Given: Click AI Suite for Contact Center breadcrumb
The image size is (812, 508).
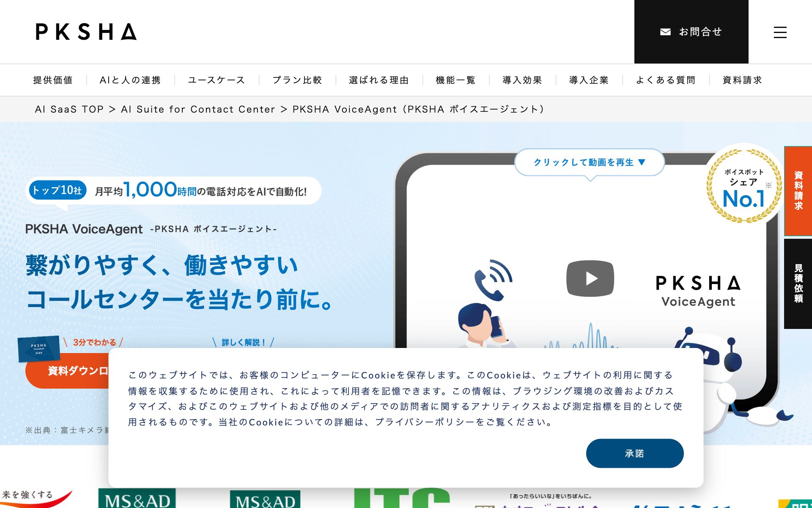Looking at the screenshot, I should click(198, 109).
